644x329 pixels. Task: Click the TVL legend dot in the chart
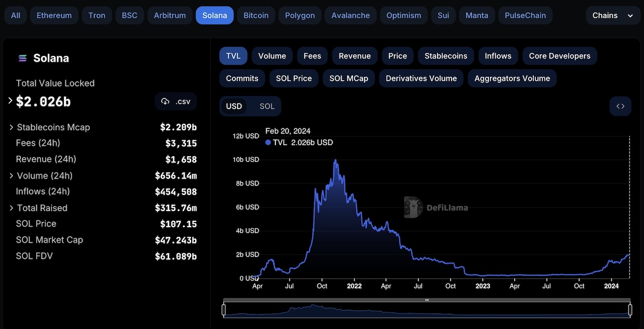268,142
